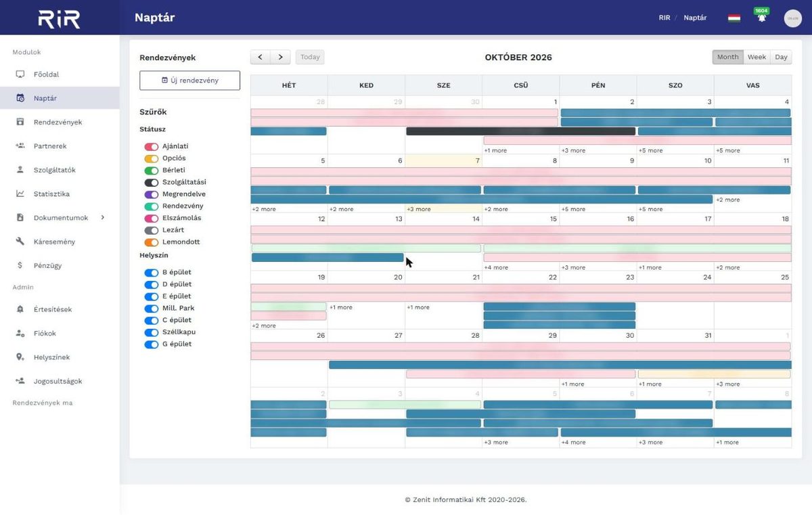
Task: Open the notifications bell in the header
Action: tap(762, 18)
